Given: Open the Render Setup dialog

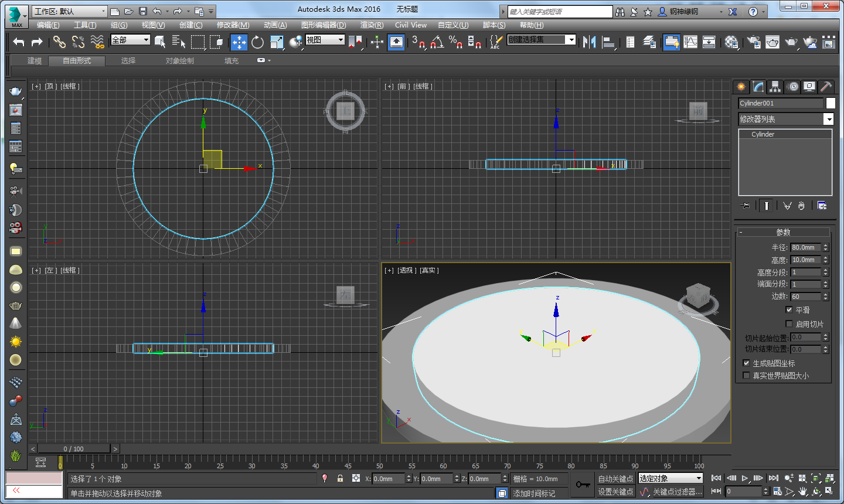Looking at the screenshot, I should click(x=754, y=42).
